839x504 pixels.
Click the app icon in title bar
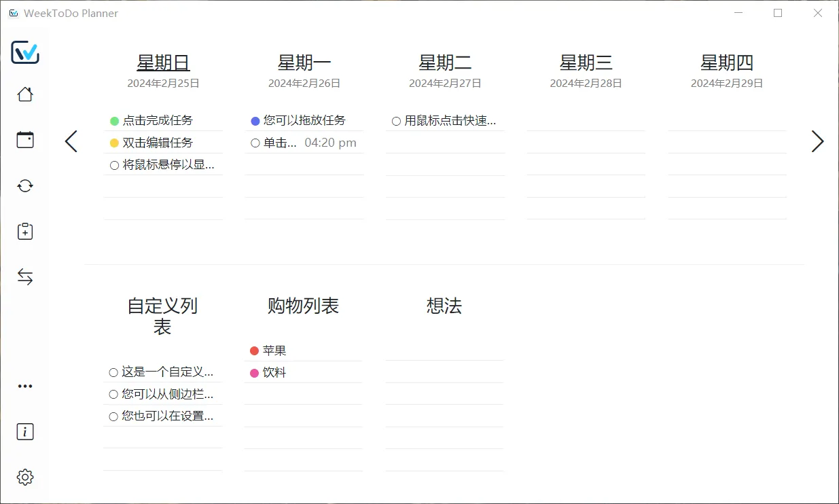pos(14,13)
